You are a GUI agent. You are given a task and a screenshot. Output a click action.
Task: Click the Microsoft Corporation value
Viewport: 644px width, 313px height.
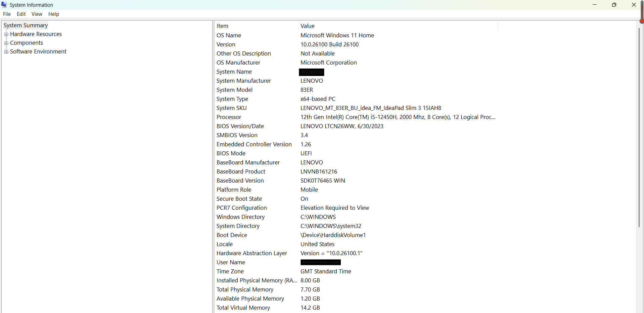(x=329, y=63)
